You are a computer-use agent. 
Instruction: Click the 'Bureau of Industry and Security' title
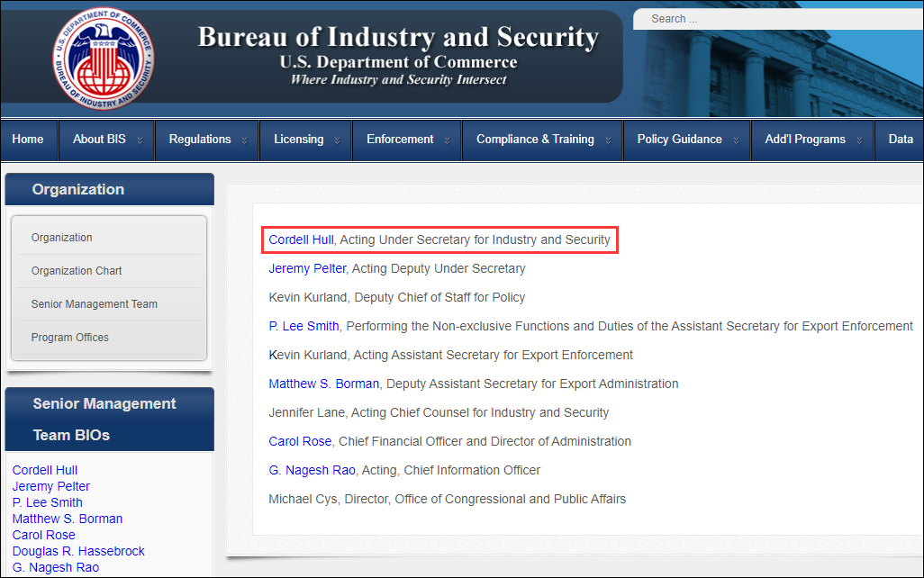click(398, 37)
